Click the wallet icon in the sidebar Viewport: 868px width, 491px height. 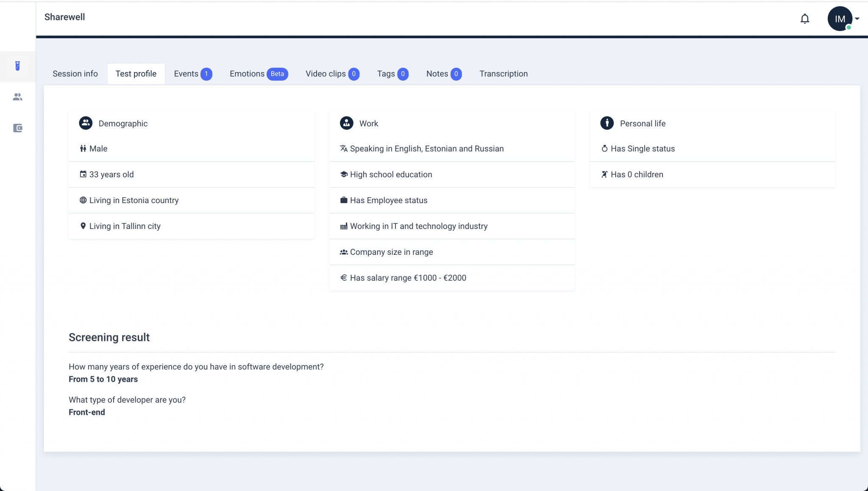(x=17, y=128)
